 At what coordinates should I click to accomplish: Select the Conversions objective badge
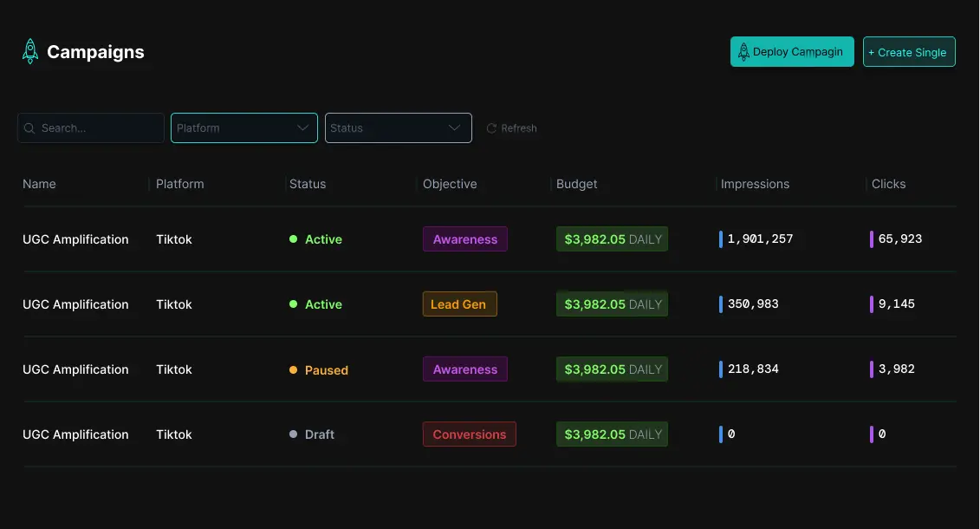(469, 434)
